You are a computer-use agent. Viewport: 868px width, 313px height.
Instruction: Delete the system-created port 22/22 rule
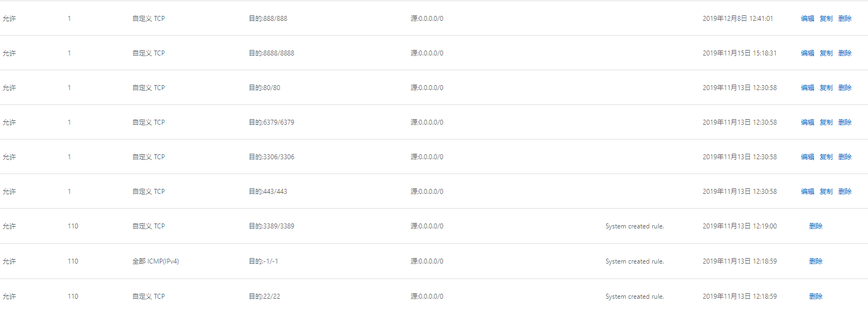coord(815,297)
